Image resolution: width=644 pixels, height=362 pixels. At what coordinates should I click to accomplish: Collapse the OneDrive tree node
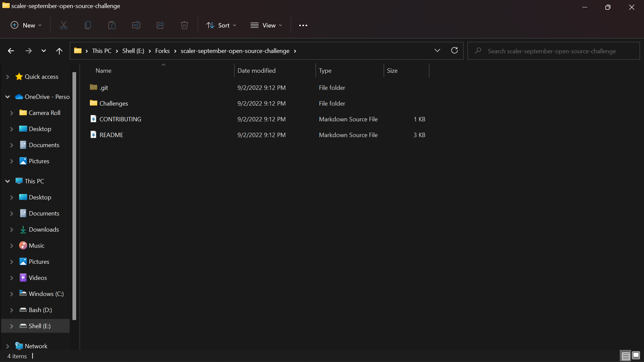[7, 97]
